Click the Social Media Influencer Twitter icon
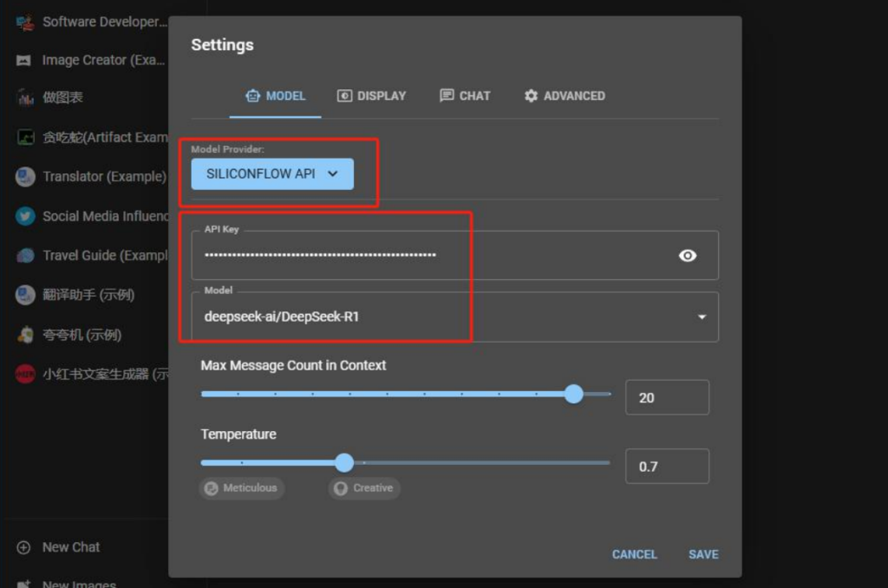This screenshot has height=588, width=888. click(x=25, y=217)
